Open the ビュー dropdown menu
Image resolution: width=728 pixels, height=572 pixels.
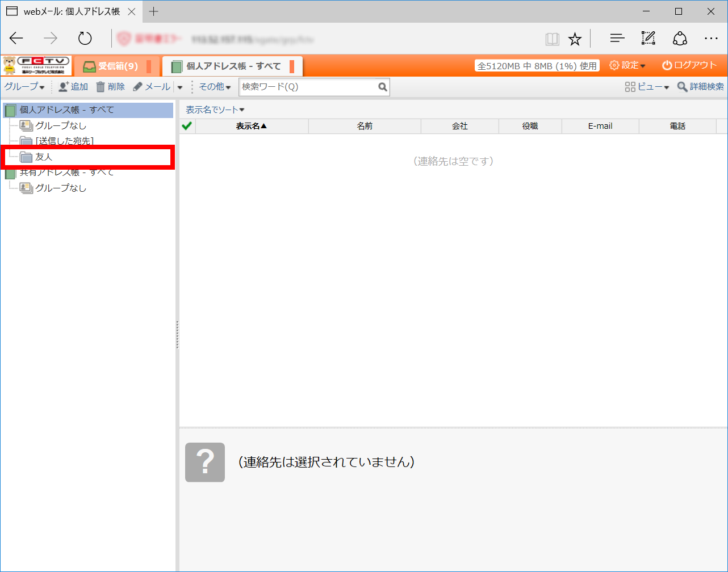pos(647,87)
